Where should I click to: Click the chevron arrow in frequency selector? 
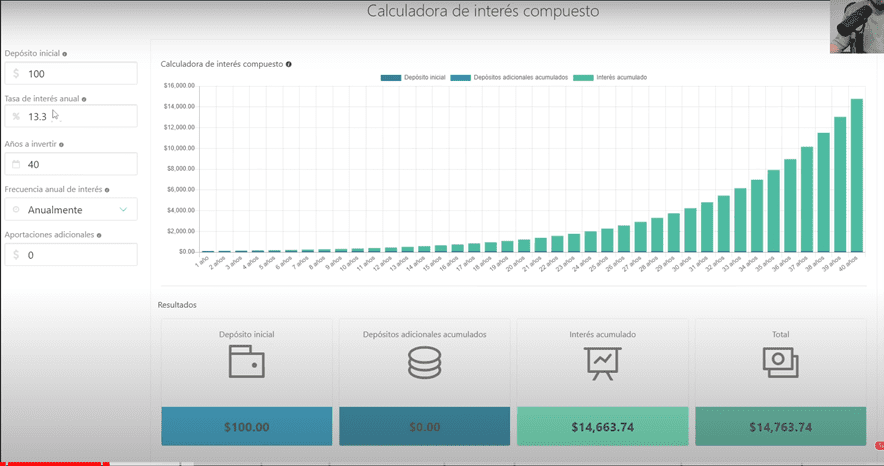click(124, 210)
